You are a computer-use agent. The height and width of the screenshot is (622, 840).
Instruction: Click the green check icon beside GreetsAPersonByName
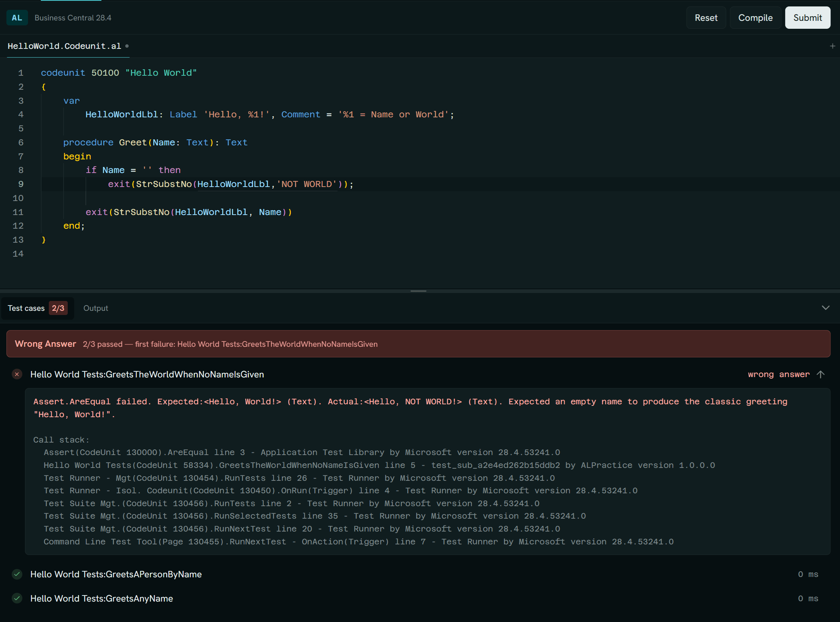[x=17, y=574]
